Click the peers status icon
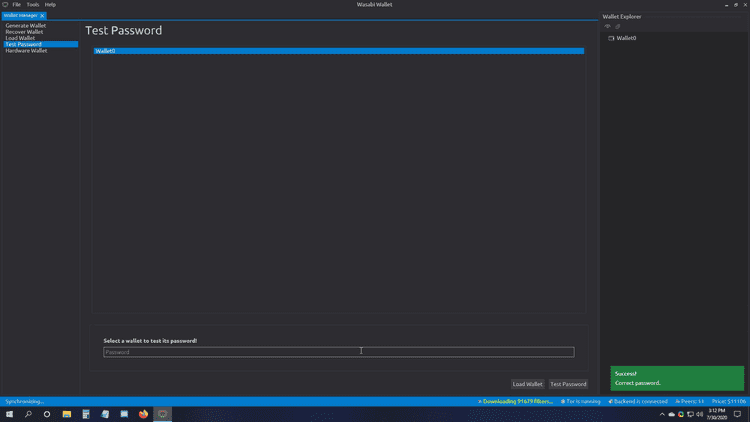The height and width of the screenshot is (422, 750). click(x=677, y=401)
